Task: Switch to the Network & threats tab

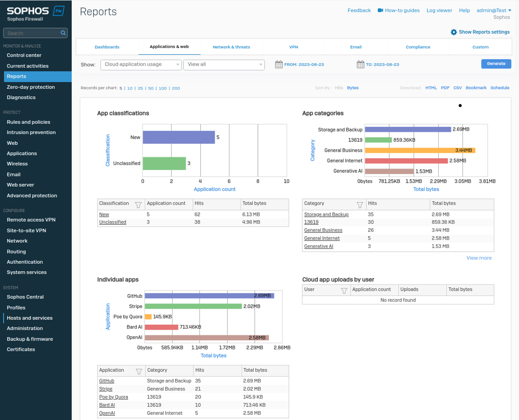Action: point(231,47)
